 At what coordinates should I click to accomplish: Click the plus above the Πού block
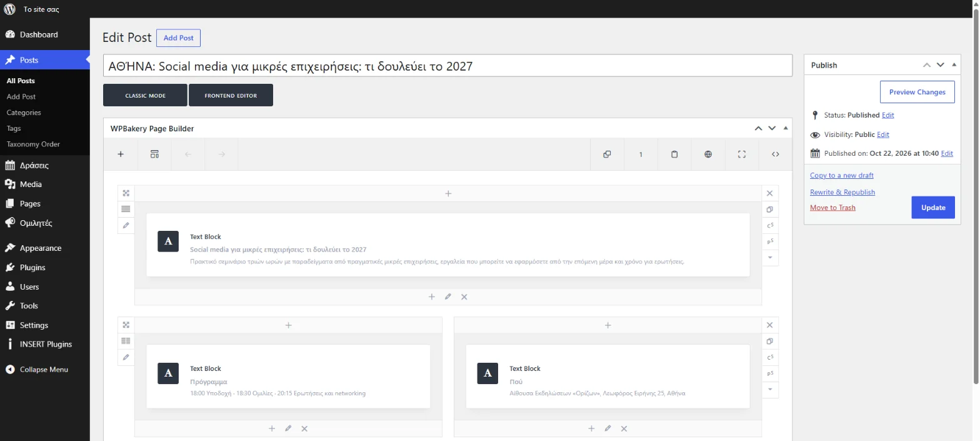[607, 325]
